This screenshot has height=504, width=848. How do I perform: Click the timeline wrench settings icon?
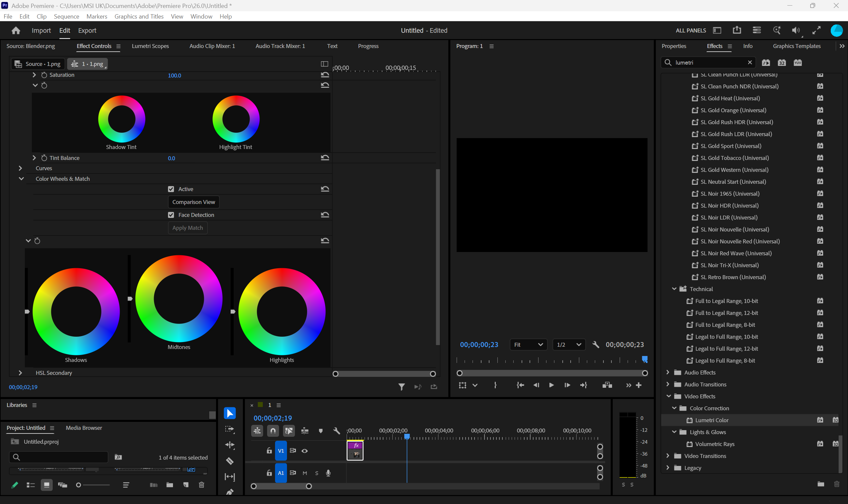tap(336, 431)
